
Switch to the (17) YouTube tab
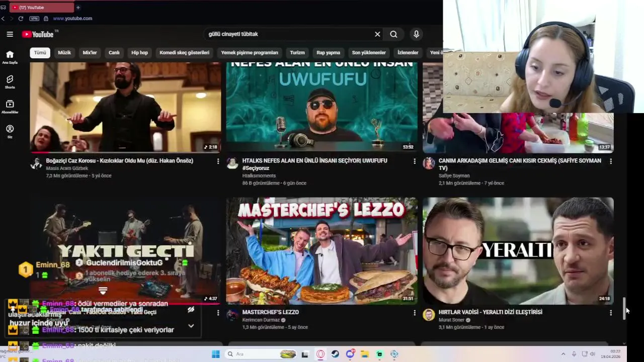(41, 8)
